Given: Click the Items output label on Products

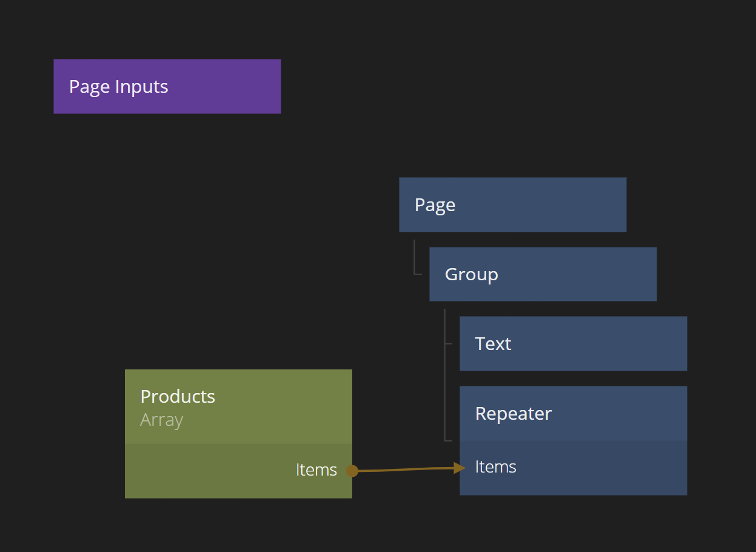Looking at the screenshot, I should (x=316, y=470).
